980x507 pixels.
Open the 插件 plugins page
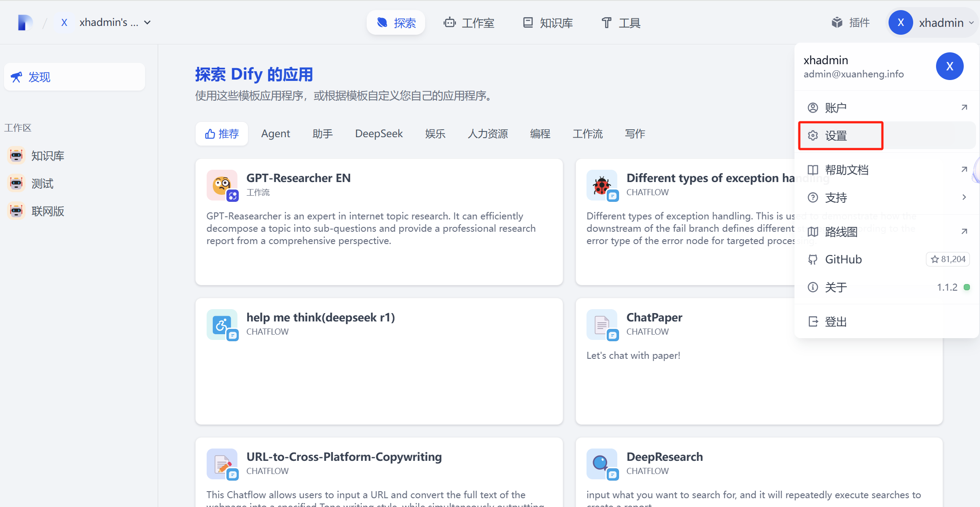[x=850, y=22]
